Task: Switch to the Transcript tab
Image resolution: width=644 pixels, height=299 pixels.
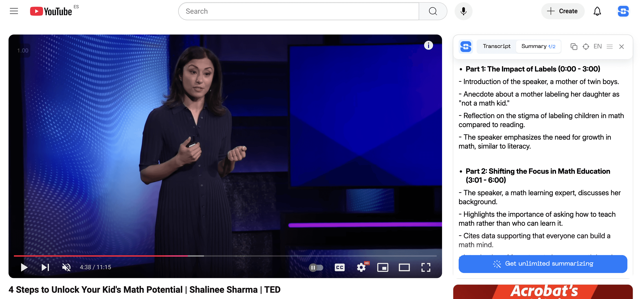Action: point(497,46)
